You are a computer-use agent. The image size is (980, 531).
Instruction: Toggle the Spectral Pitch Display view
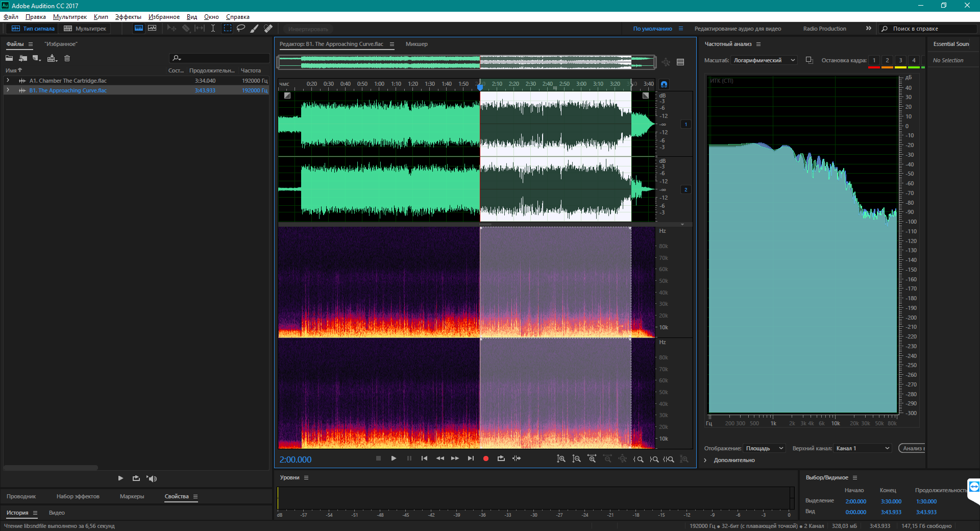(152, 29)
